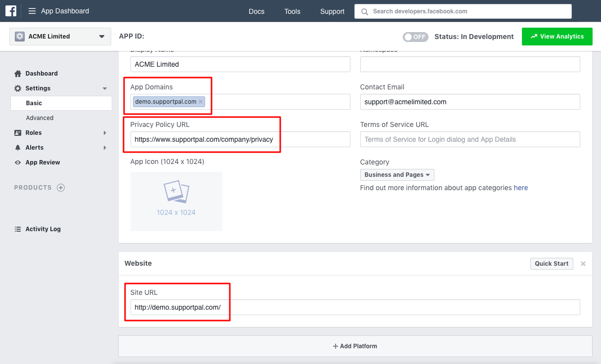Remove the demo.supportpal.com domain tag
The width and height of the screenshot is (601, 364).
click(201, 102)
